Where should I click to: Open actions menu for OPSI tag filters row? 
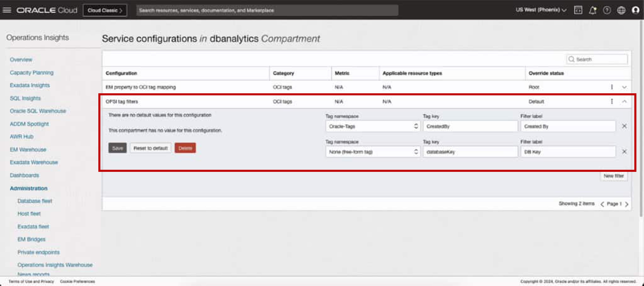click(x=612, y=101)
